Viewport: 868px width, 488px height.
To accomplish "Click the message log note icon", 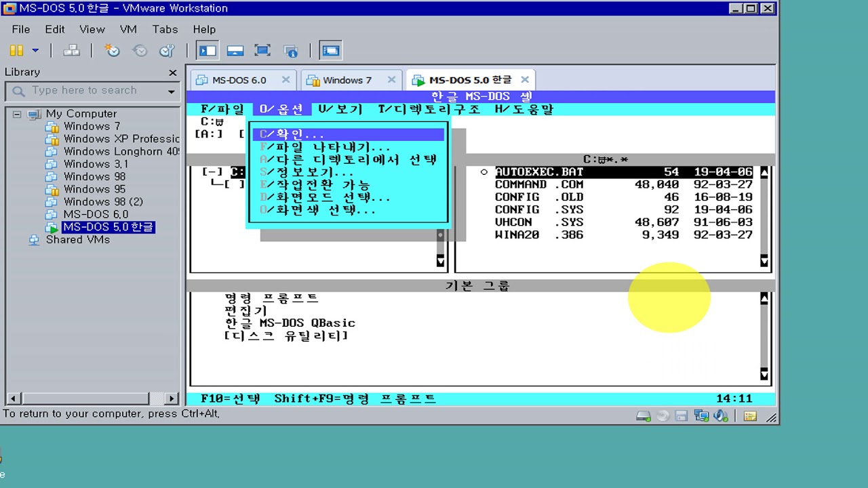I will click(750, 415).
